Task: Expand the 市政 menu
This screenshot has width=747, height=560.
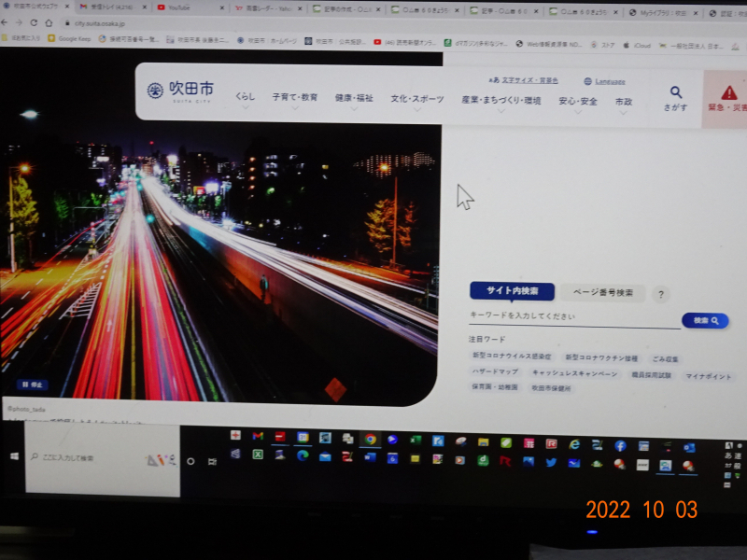Action: coord(623,105)
